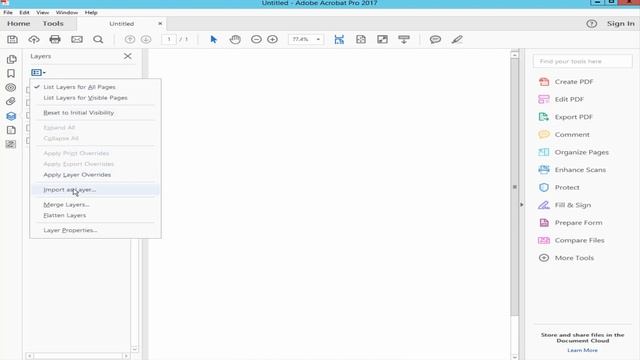Click the Sign In link

[620, 24]
